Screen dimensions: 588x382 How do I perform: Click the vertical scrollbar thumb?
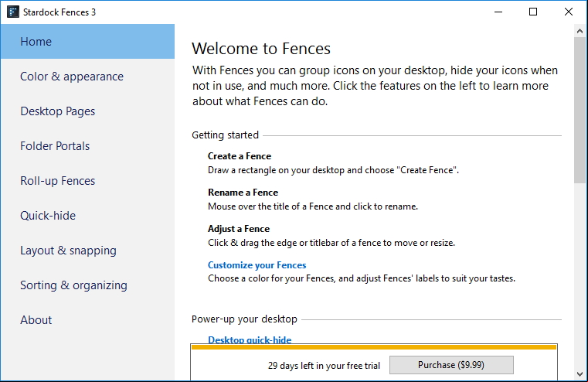pos(580,110)
